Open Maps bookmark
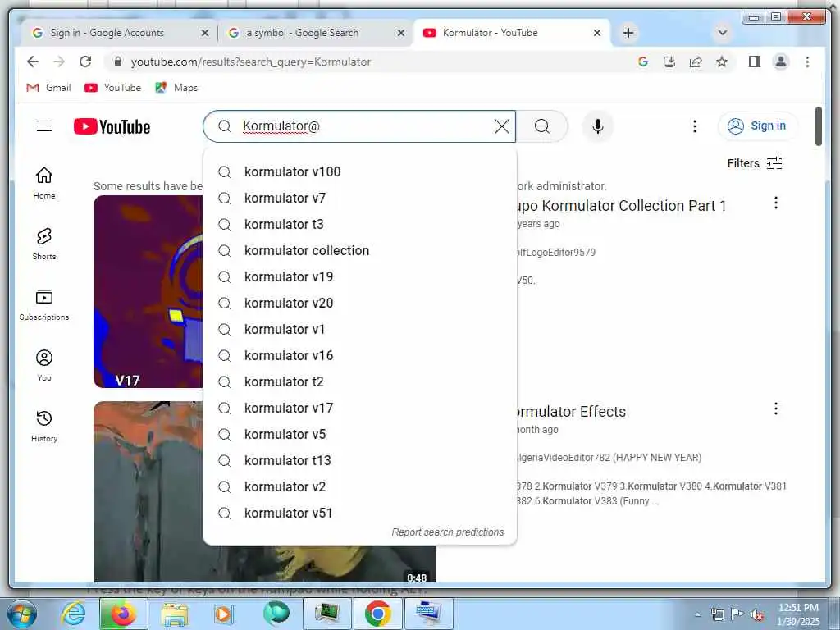This screenshot has height=630, width=840. click(176, 87)
